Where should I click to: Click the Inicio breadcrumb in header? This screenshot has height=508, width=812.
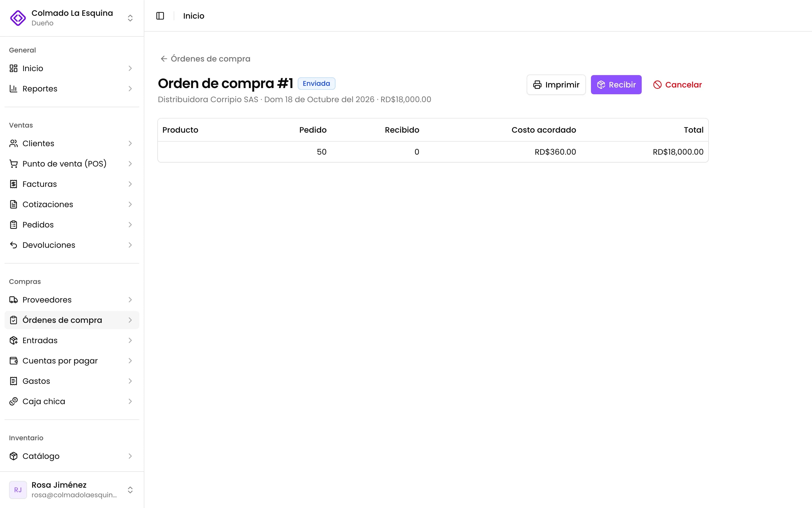click(x=194, y=16)
